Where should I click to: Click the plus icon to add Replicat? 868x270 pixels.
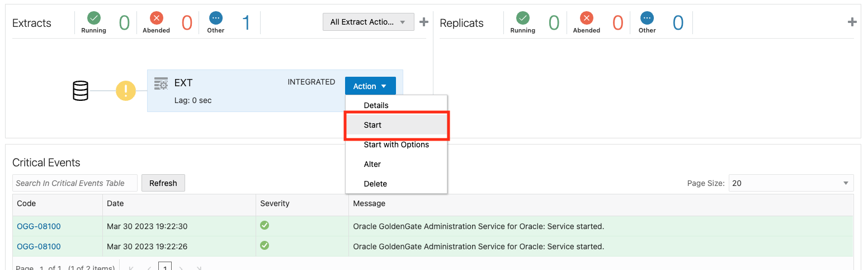point(852,22)
